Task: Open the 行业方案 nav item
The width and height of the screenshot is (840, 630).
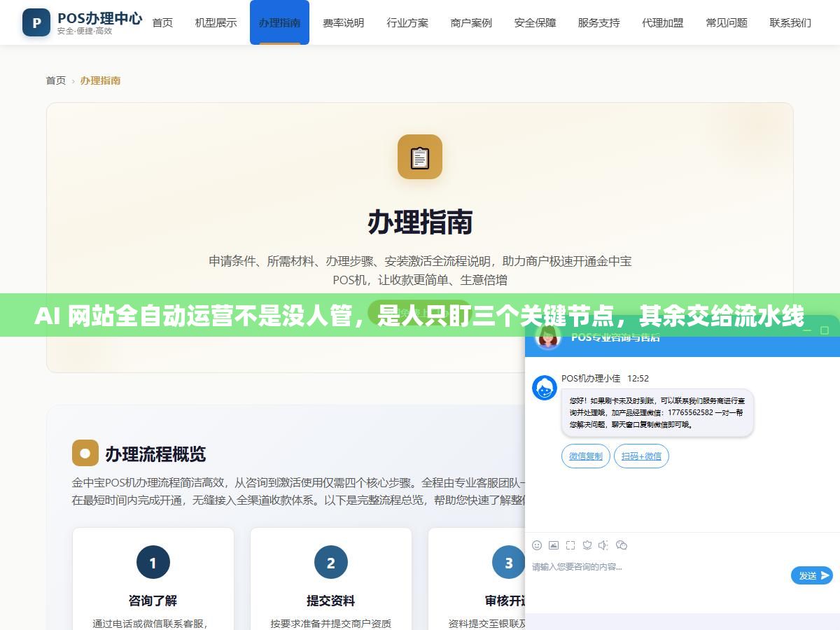Action: [x=407, y=22]
